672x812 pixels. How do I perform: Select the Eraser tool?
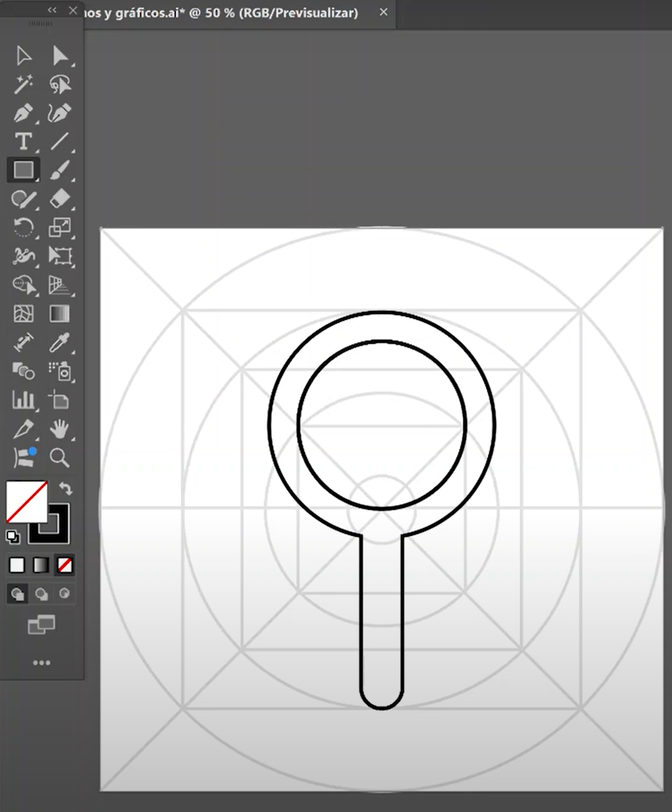(x=59, y=199)
